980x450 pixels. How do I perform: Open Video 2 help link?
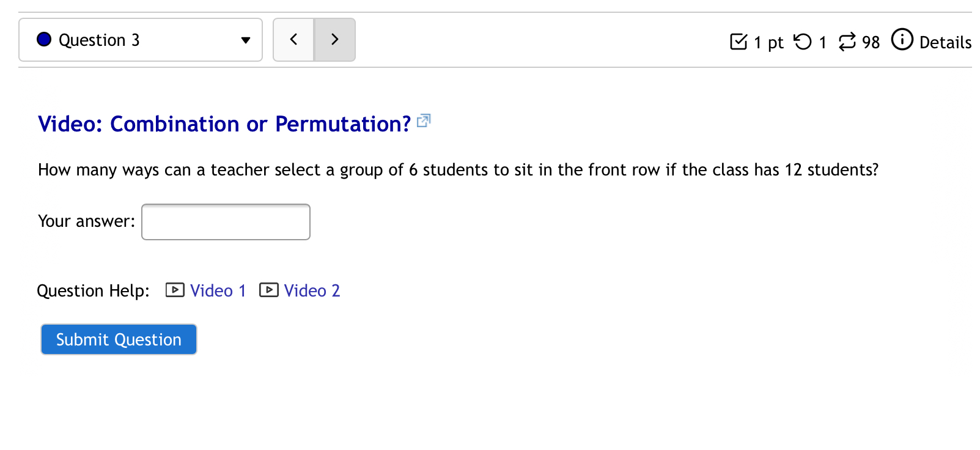(x=312, y=290)
